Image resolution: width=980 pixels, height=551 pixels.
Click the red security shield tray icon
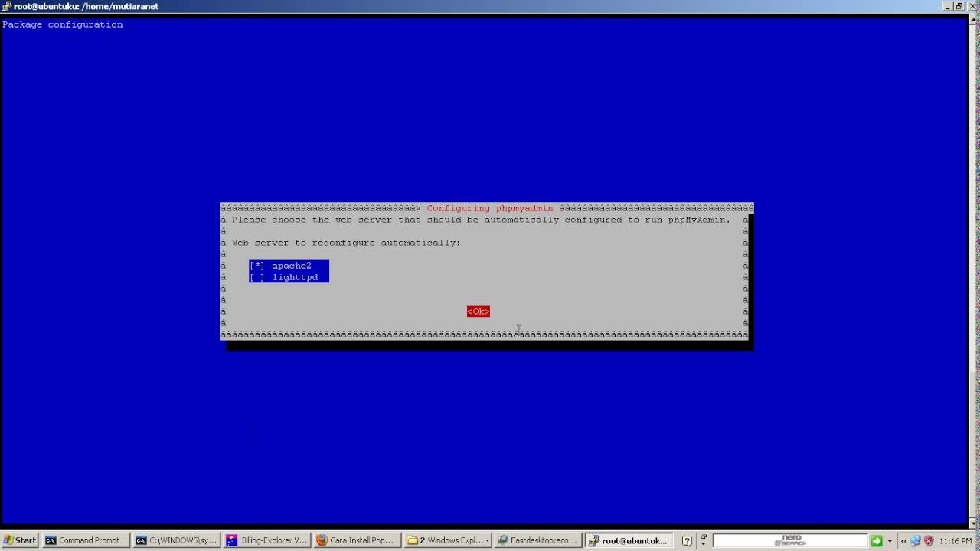(929, 540)
